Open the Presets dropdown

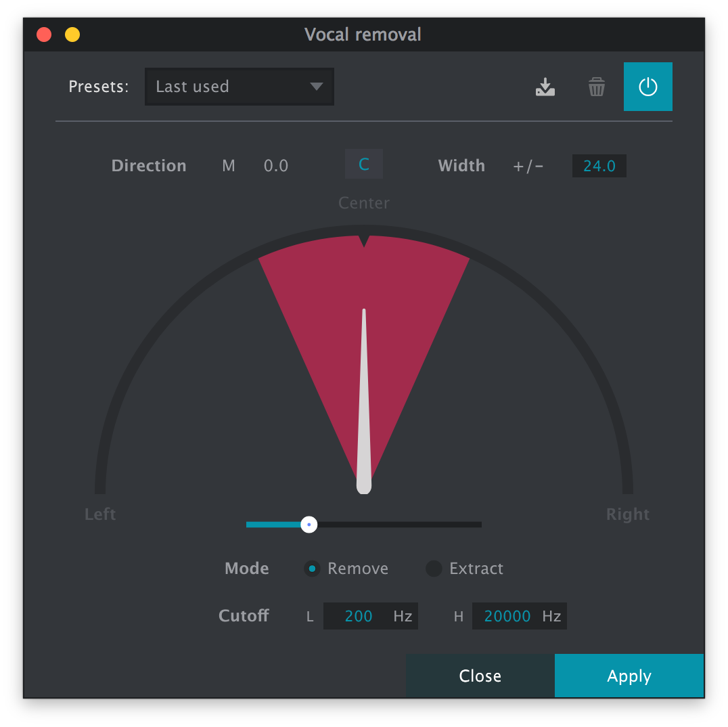(x=239, y=87)
